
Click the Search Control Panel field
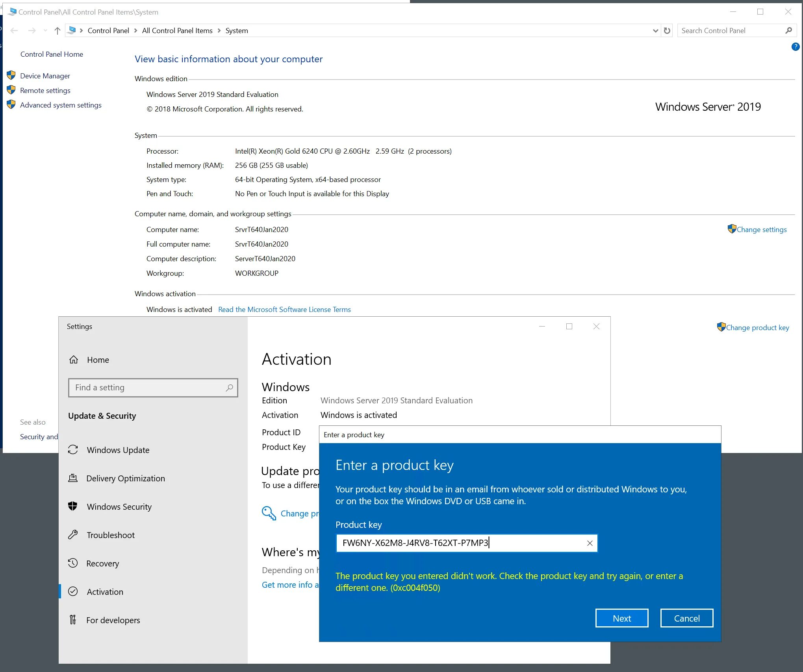coord(737,30)
